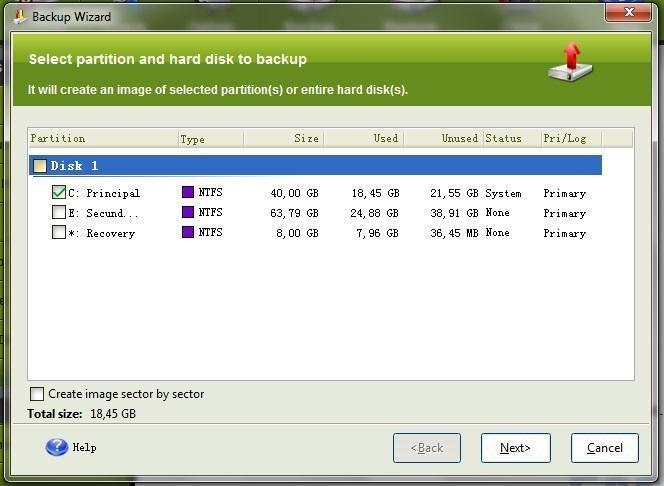This screenshot has width=664, height=486.
Task: Click the 63,79 GB size value
Action: (x=294, y=213)
